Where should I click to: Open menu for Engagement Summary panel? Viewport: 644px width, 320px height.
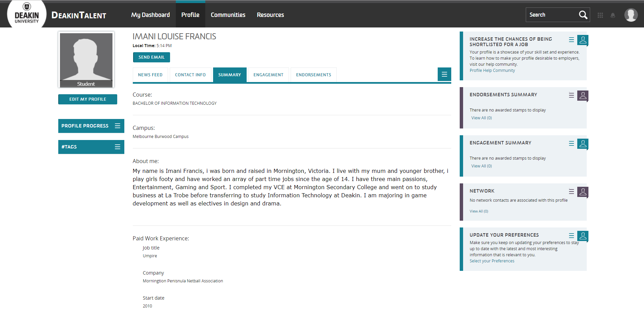572,143
